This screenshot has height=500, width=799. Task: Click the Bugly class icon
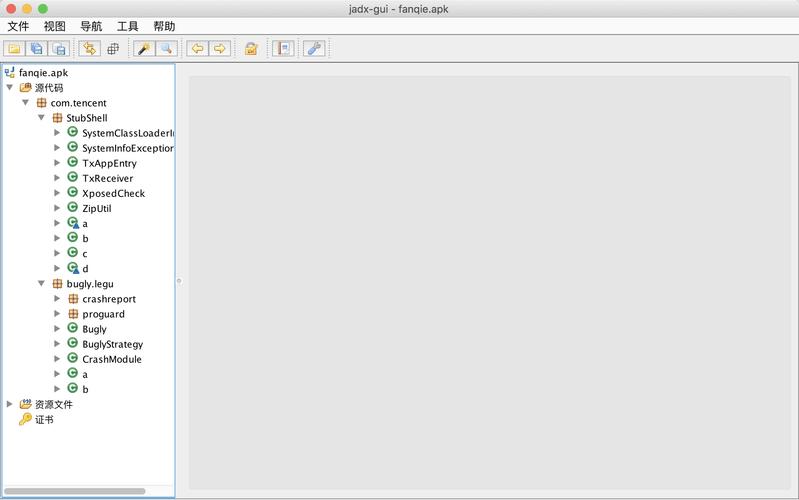(x=73, y=328)
